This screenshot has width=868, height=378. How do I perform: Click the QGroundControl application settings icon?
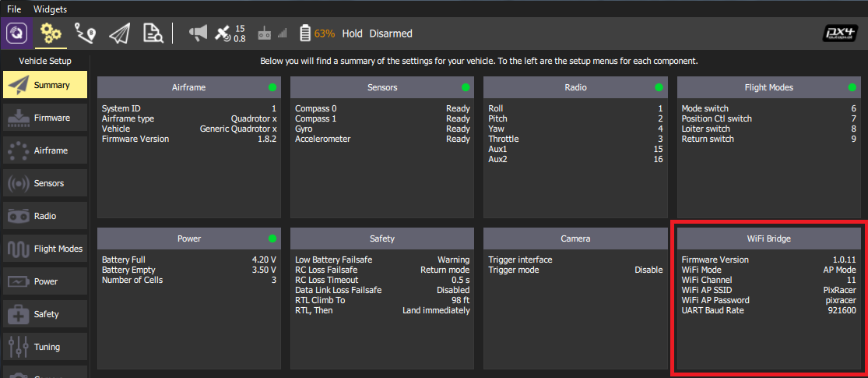click(x=17, y=34)
